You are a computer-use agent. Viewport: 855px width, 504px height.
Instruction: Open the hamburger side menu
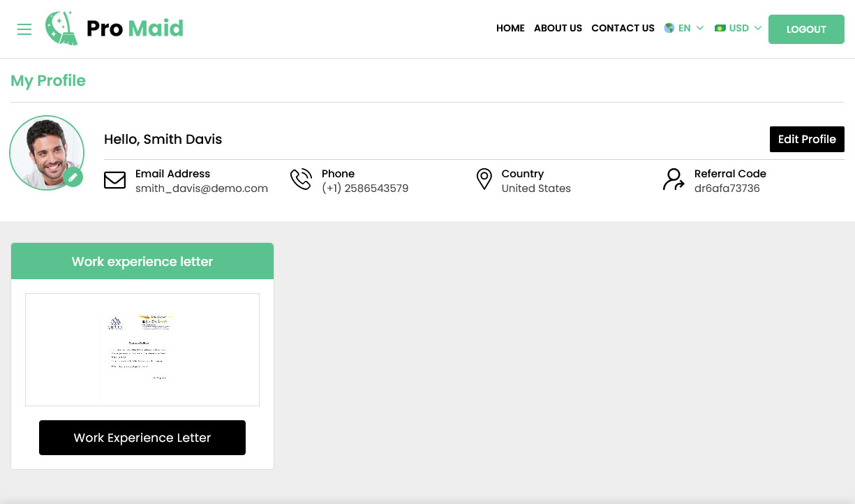pos(24,29)
